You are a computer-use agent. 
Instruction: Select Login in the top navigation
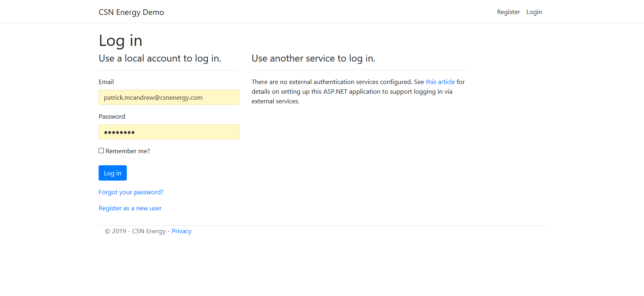534,12
